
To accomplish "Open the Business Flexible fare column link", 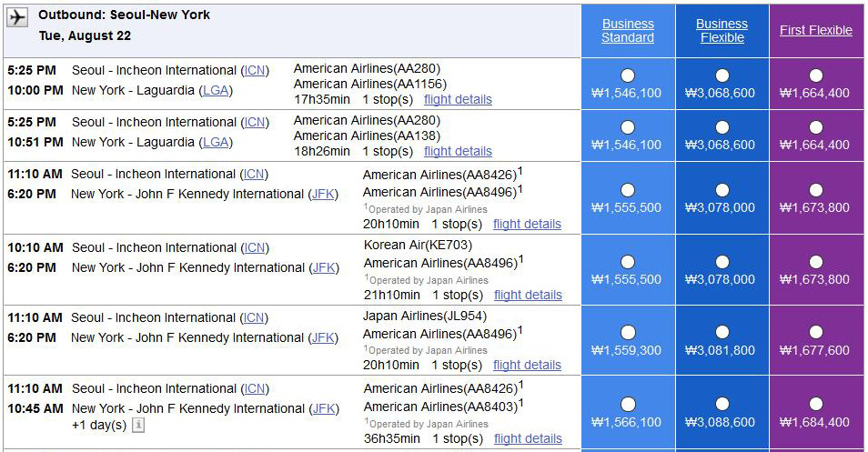I will pos(722,31).
